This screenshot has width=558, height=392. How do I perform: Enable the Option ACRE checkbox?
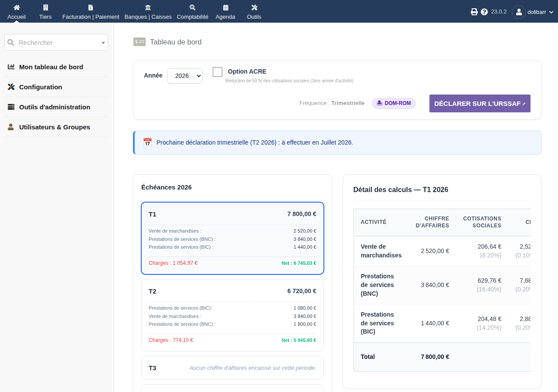click(218, 72)
